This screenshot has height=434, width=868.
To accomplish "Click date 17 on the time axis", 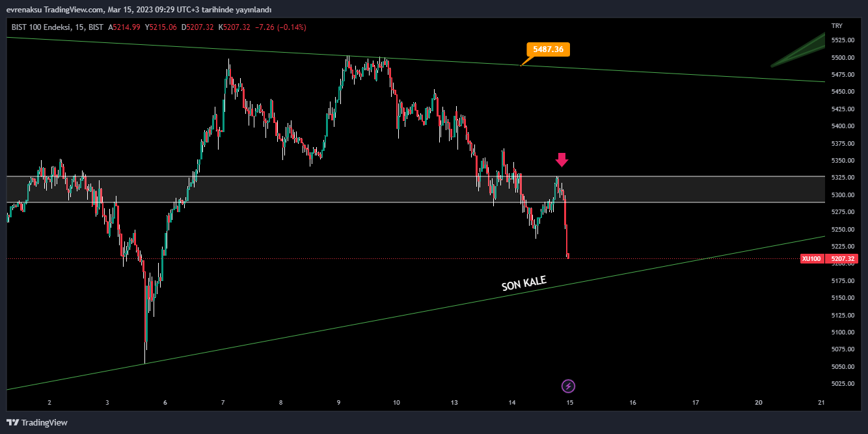I will pos(696,403).
